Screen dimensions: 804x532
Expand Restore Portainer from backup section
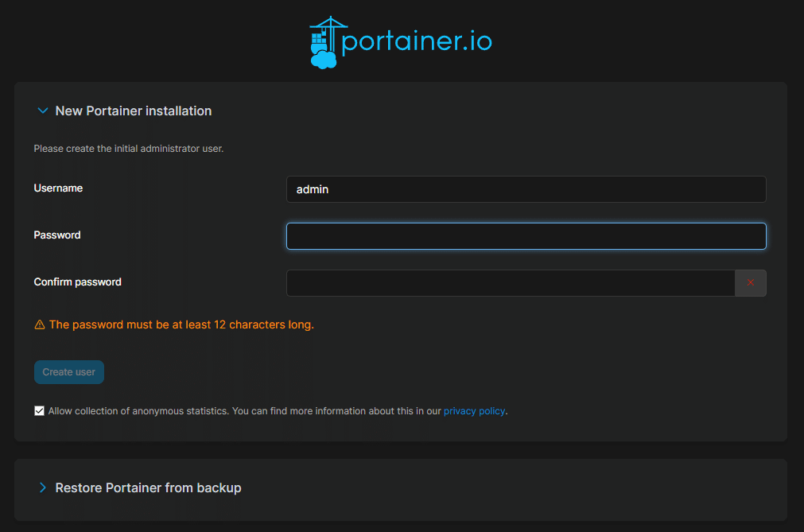pos(43,487)
